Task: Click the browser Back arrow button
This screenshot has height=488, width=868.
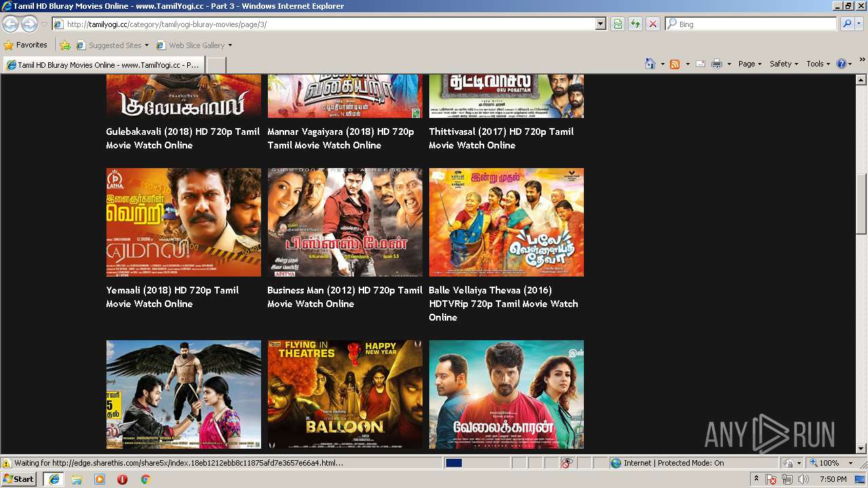Action: [x=10, y=24]
